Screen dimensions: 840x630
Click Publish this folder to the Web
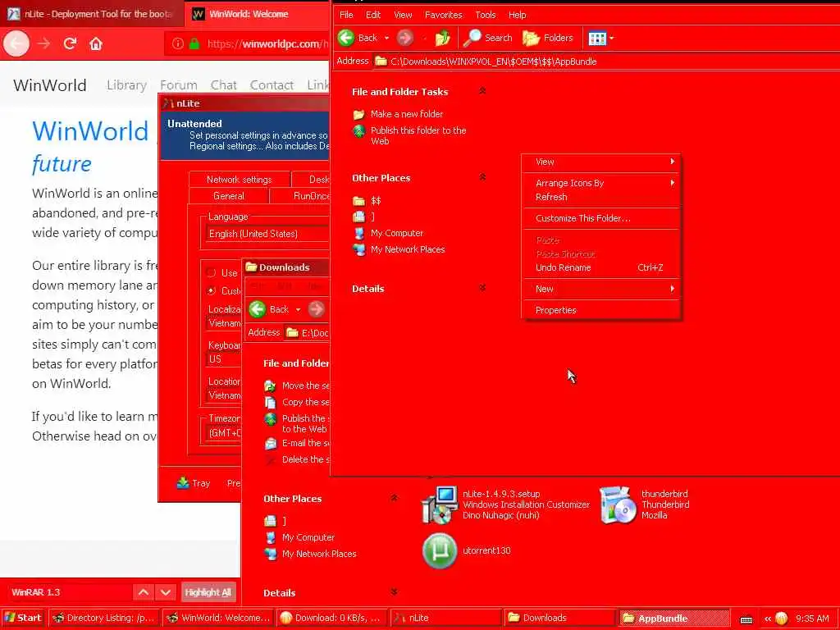pos(418,135)
